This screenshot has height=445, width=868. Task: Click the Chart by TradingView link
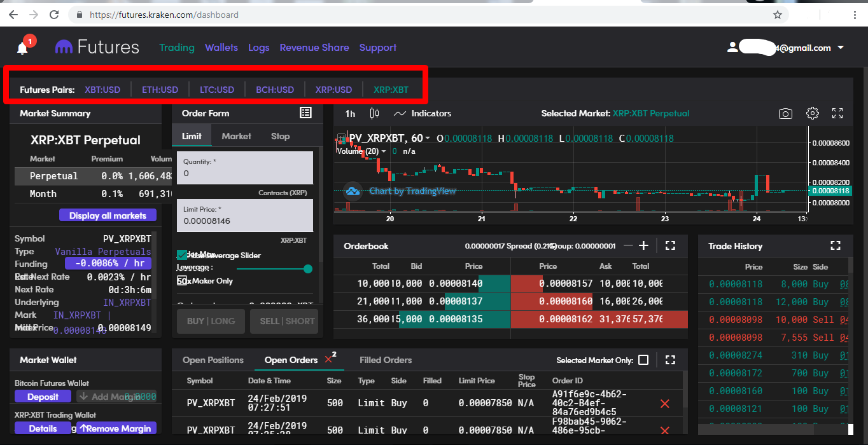click(x=412, y=191)
